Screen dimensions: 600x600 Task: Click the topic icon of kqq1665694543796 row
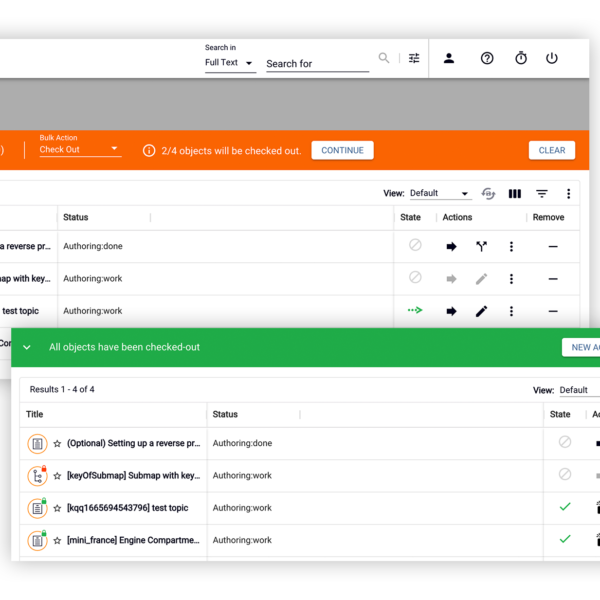coord(37,508)
